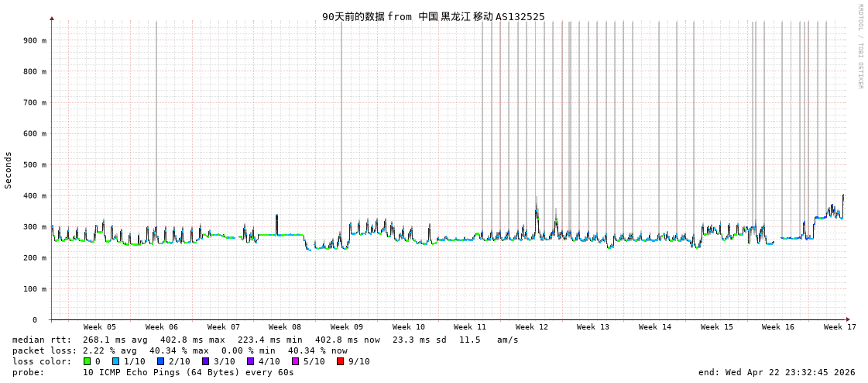Click the Week 06 axis label

click(162, 327)
